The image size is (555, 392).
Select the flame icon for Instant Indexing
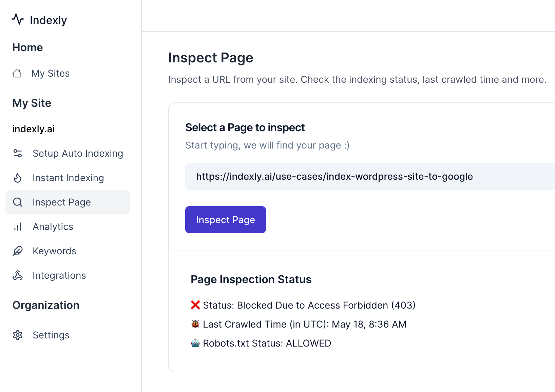(18, 178)
